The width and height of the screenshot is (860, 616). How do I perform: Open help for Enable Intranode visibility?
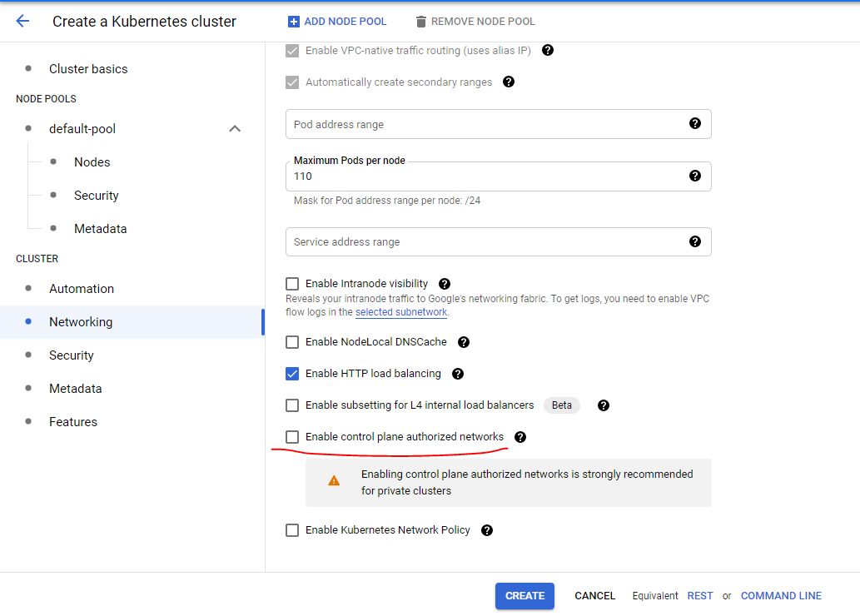[445, 284]
